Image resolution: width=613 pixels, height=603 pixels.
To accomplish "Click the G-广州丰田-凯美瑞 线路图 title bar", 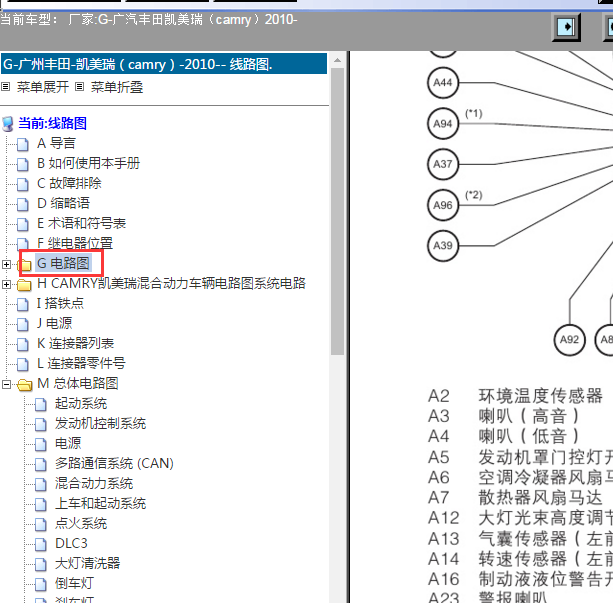I will point(164,64).
